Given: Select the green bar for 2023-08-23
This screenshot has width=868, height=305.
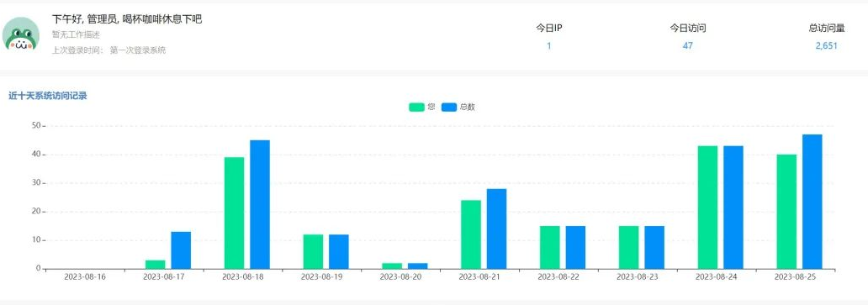Looking at the screenshot, I should pos(629,248).
